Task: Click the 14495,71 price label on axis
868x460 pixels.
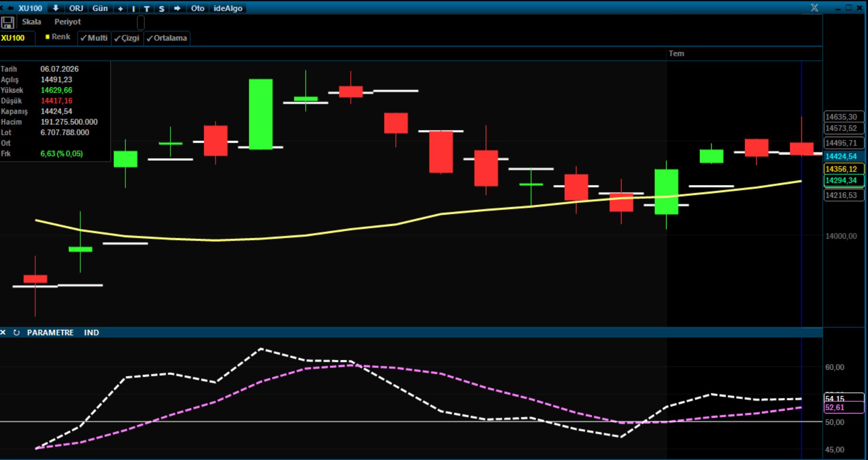Action: click(844, 143)
